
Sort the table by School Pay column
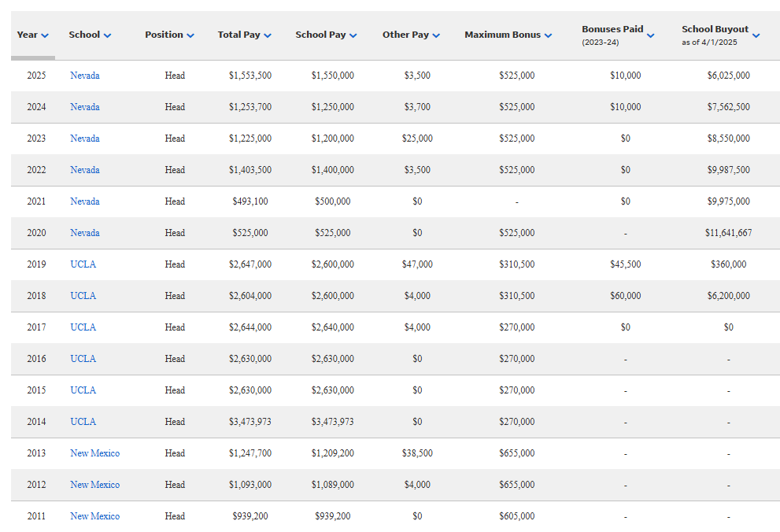(x=353, y=35)
